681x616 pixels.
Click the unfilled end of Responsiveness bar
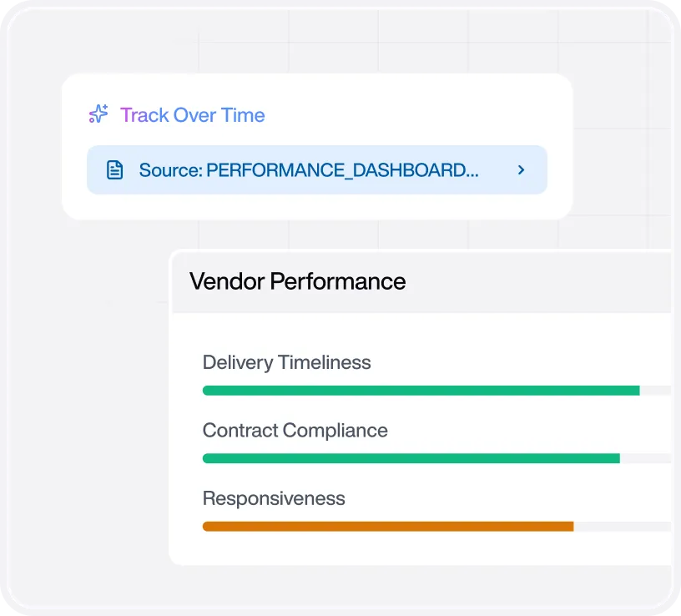click(x=623, y=527)
